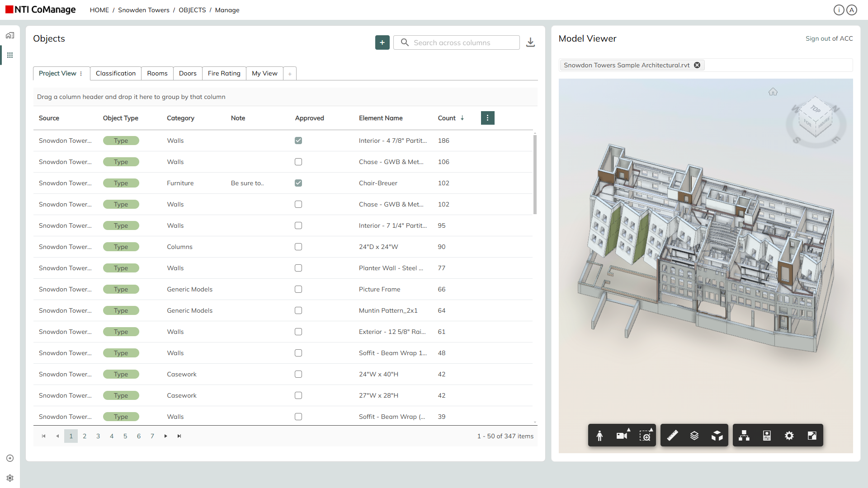The width and height of the screenshot is (868, 488).
Task: Remove the Snowdon Towers Sample Architectural.rvt chip
Action: tap(697, 65)
